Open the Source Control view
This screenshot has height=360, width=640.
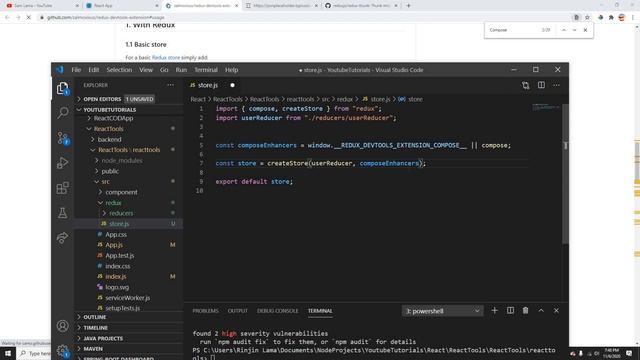(x=63, y=138)
